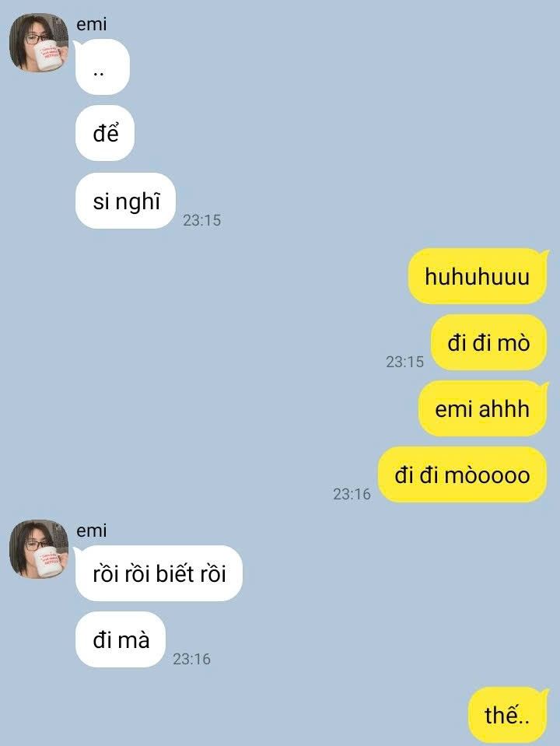Viewport: 560px width, 746px height.
Task: Tap the 'emi ahhh' message bubble
Action: [483, 408]
